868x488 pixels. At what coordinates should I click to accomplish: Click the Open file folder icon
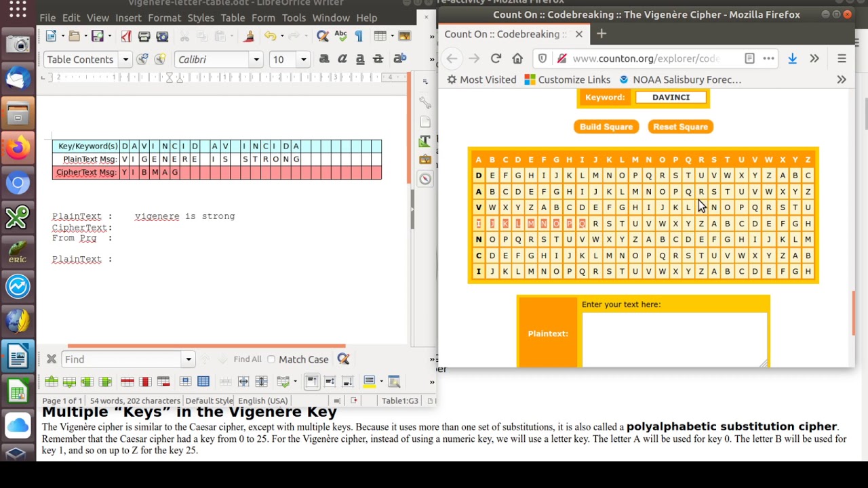(74, 36)
